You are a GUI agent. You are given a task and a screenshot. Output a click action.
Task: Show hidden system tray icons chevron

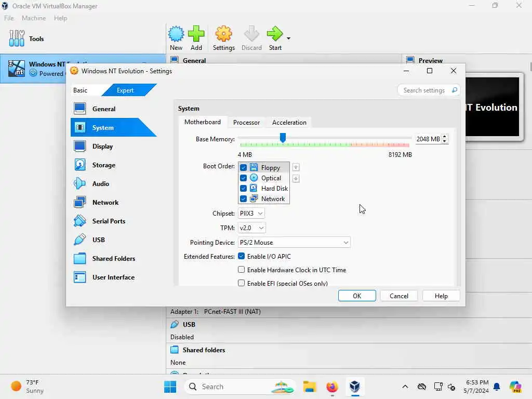click(x=405, y=387)
